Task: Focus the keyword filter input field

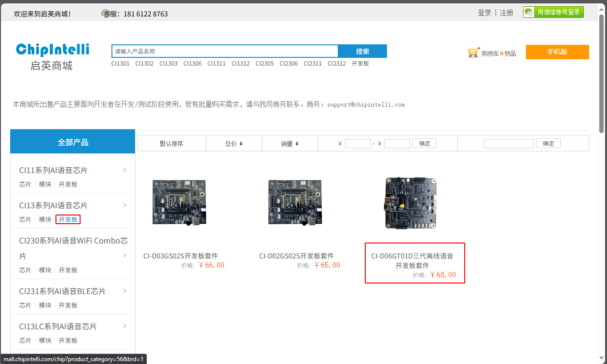Action: coord(509,144)
